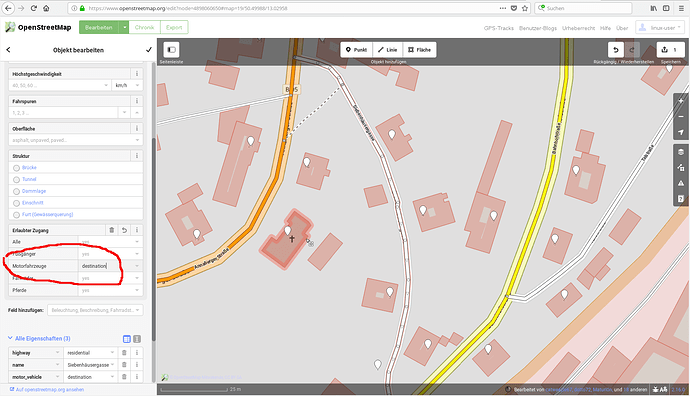690x396 pixels.
Task: Select the Brücke structure radio button
Action: coord(16,168)
